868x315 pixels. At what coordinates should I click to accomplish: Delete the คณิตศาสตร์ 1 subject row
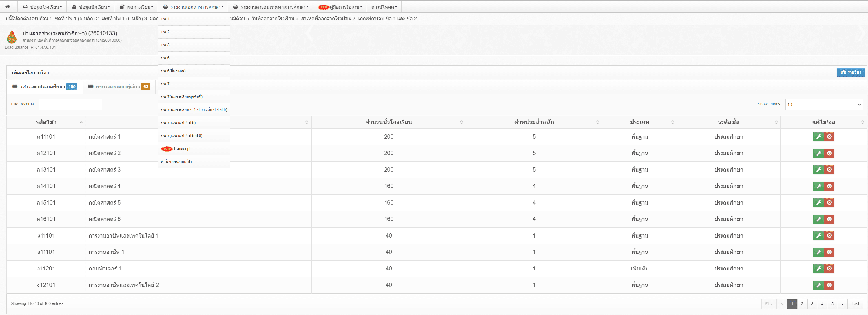[x=829, y=137]
